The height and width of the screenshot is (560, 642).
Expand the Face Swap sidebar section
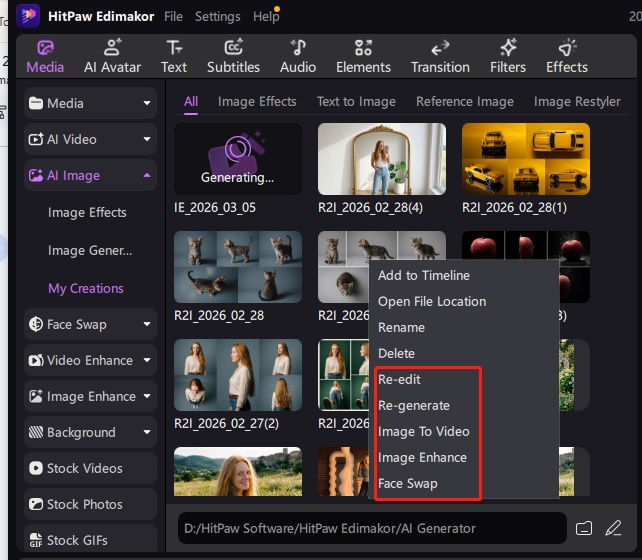tap(90, 324)
